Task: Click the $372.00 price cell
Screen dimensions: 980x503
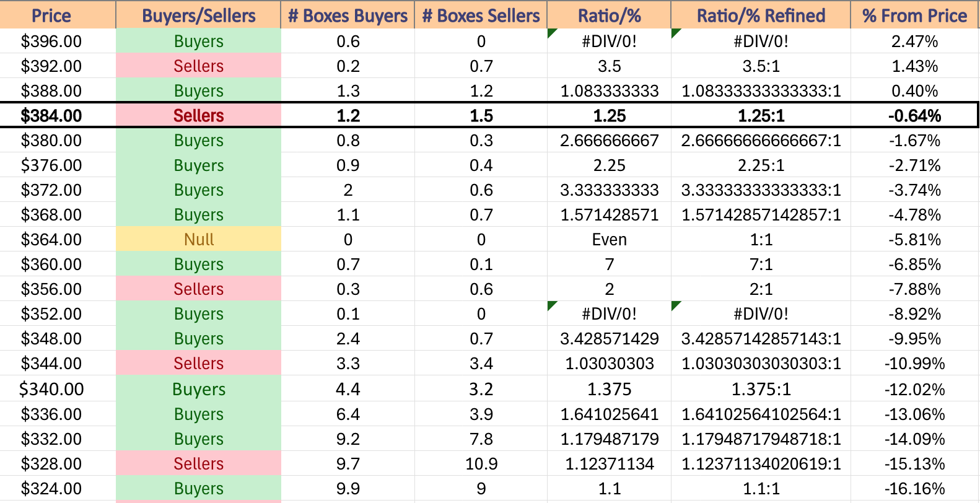Action: (x=58, y=190)
